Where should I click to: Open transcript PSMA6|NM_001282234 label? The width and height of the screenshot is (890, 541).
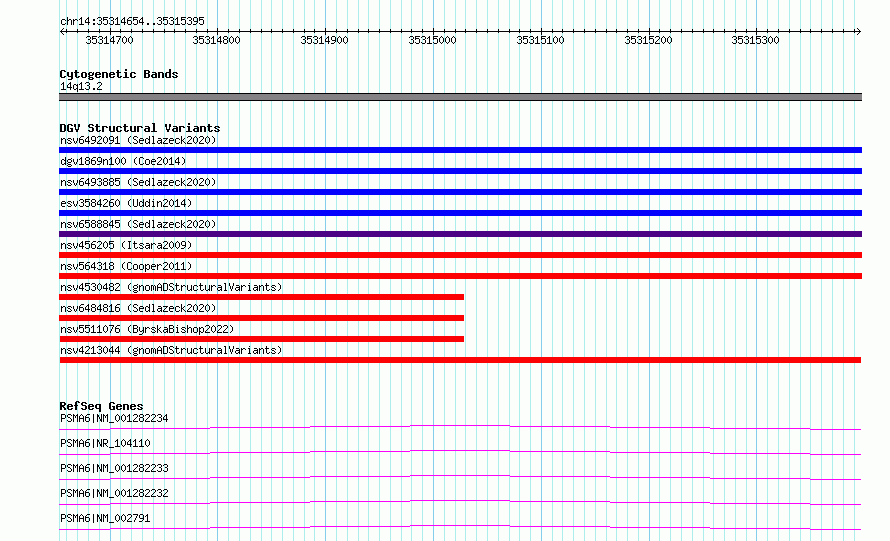[x=114, y=418]
